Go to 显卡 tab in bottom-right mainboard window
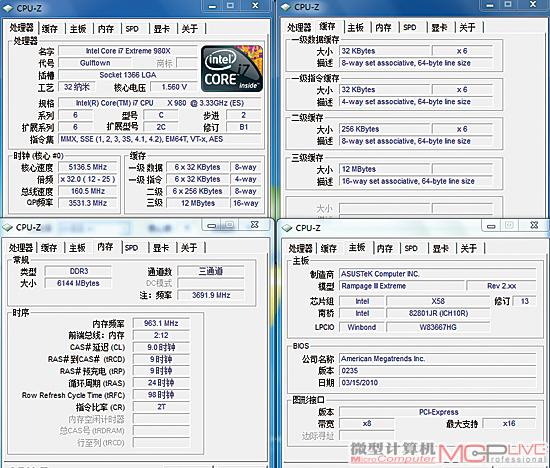Image resolution: width=550 pixels, height=468 pixels. pyautogui.click(x=441, y=248)
